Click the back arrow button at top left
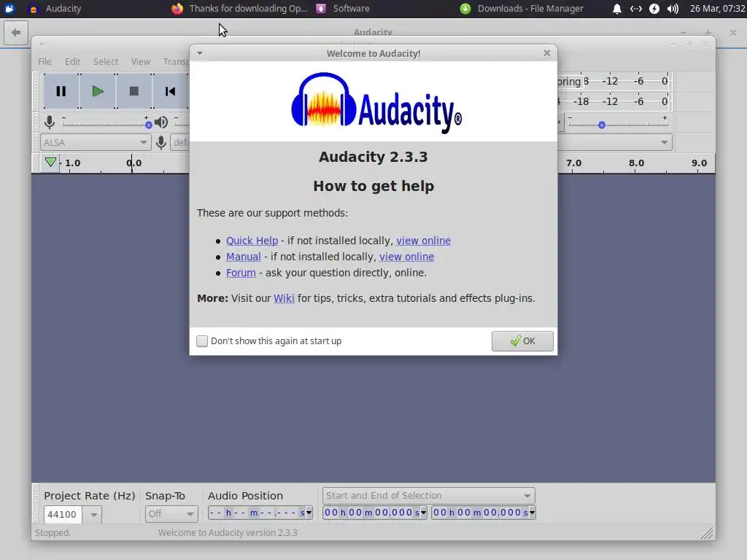This screenshot has width=747, height=560. click(16, 32)
